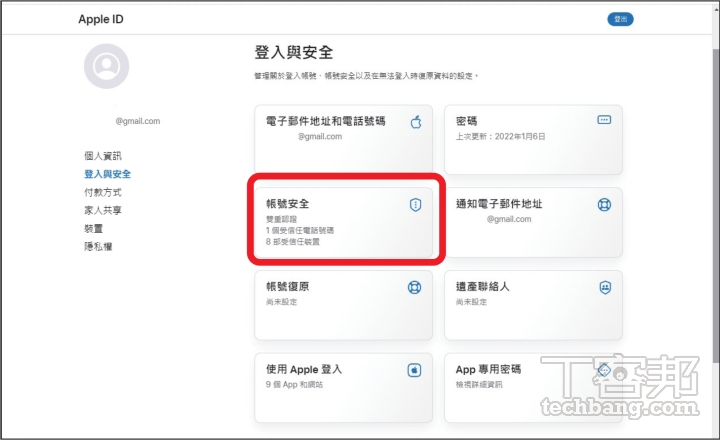Open the 裝置 sidebar item

pyautogui.click(x=94, y=228)
